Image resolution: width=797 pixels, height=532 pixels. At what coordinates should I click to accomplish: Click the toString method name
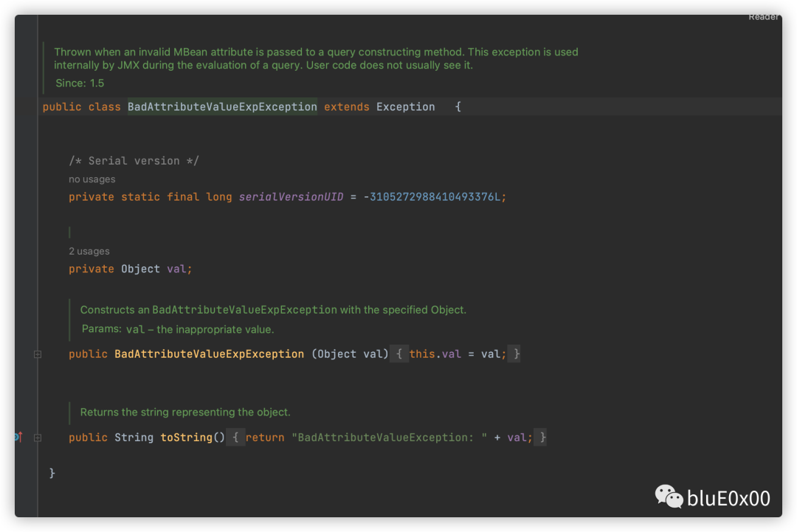186,437
